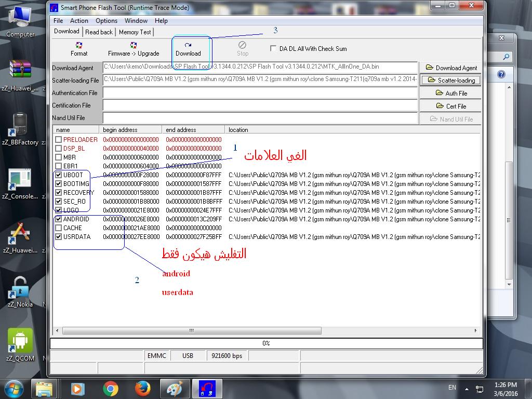Image resolution: width=532 pixels, height=399 pixels.
Task: Click the Download Agent path field
Action: click(x=260, y=67)
